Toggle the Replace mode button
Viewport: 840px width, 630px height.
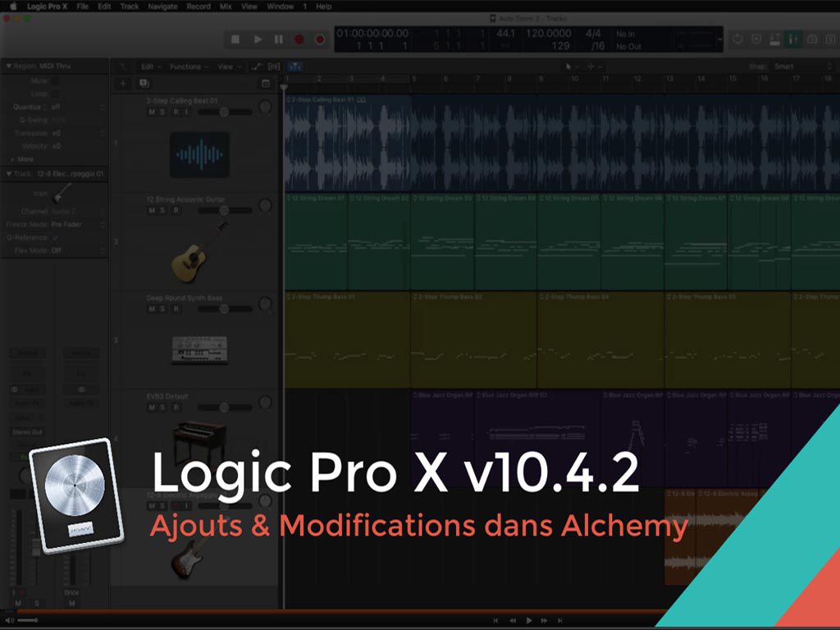(756, 39)
